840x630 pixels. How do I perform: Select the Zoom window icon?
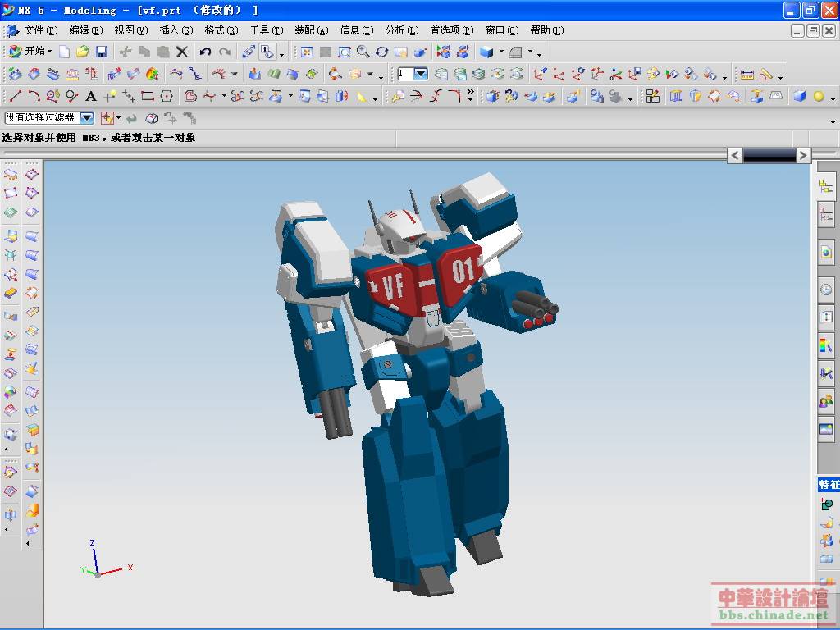pyautogui.click(x=344, y=52)
